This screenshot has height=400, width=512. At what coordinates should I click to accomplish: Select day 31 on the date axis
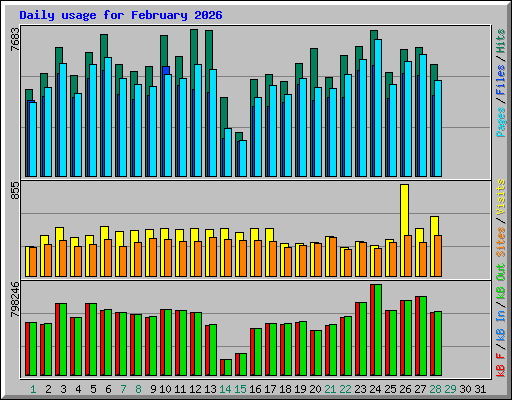pyautogui.click(x=480, y=389)
